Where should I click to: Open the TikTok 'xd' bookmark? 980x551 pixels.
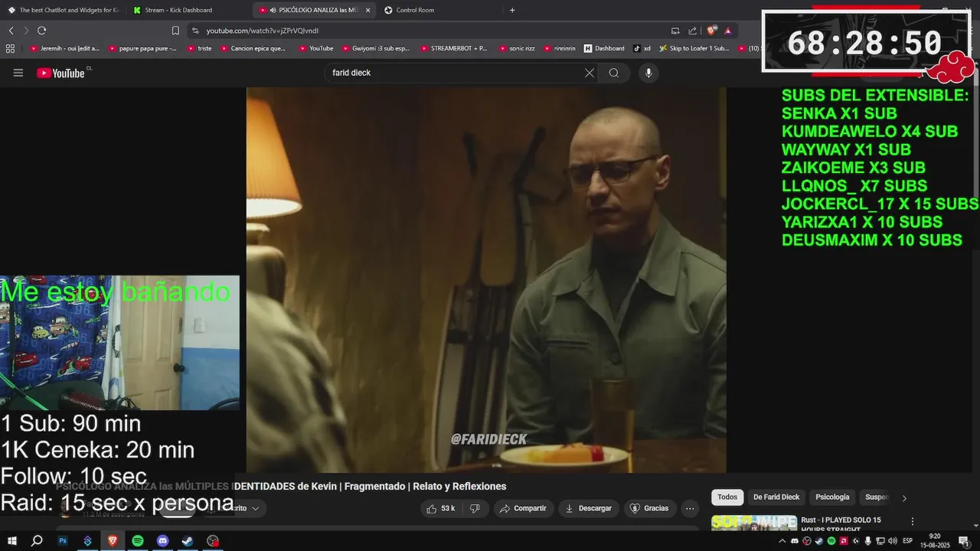[x=642, y=48]
